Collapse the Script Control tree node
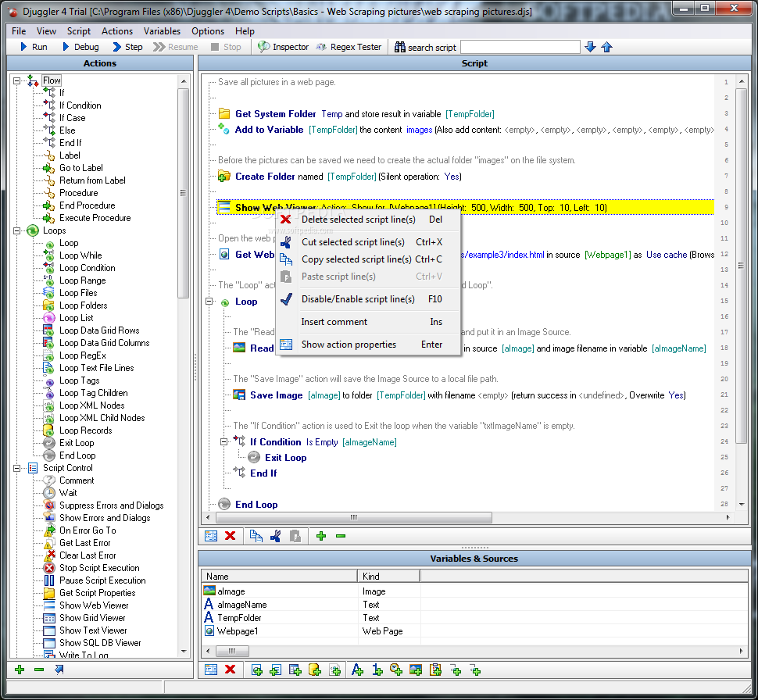The width and height of the screenshot is (758, 700). click(x=17, y=468)
